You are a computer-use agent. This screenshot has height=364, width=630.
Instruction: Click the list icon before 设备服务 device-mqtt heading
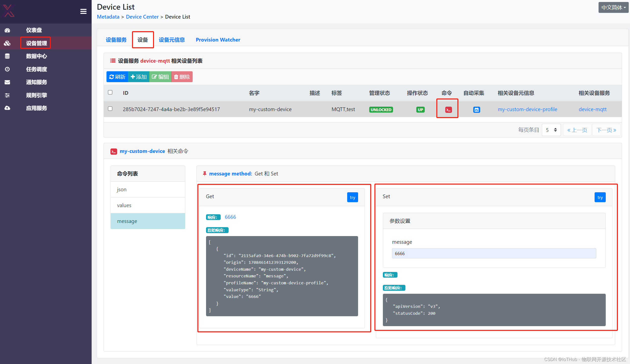[113, 61]
